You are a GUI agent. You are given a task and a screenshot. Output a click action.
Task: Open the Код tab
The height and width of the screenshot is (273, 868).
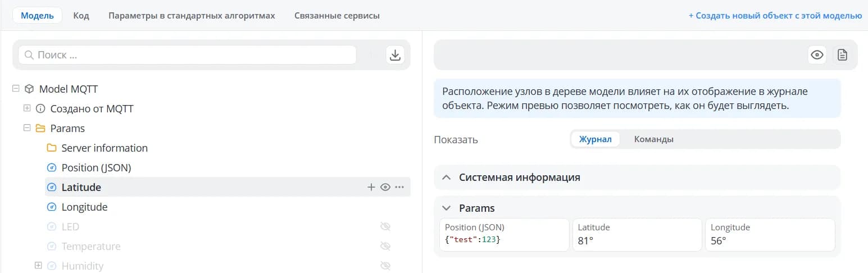81,15
